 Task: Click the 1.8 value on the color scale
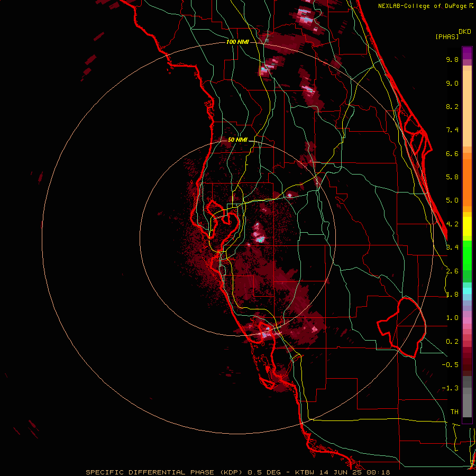click(452, 295)
